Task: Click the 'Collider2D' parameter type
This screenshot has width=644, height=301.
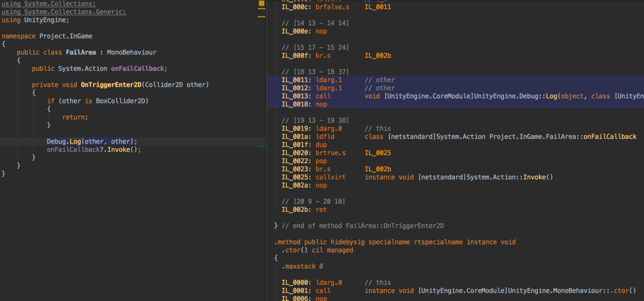Action: [x=164, y=85]
